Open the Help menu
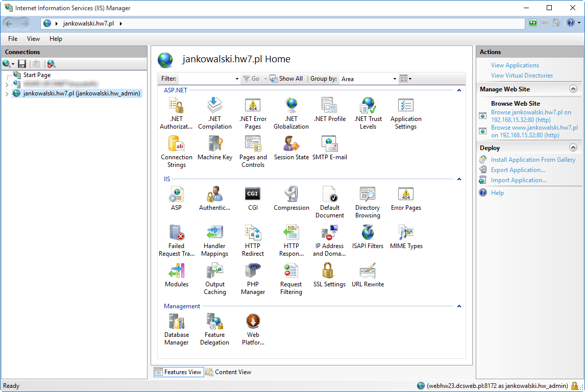 [x=56, y=39]
